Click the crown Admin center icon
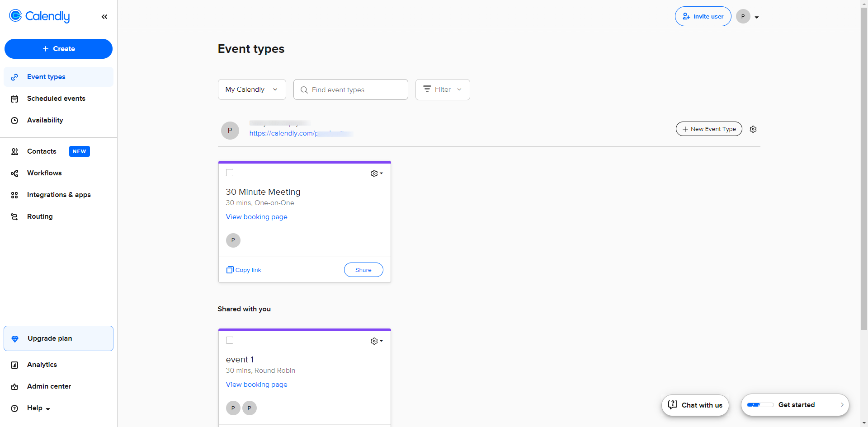Viewport: 868px width, 427px height. [x=14, y=387]
